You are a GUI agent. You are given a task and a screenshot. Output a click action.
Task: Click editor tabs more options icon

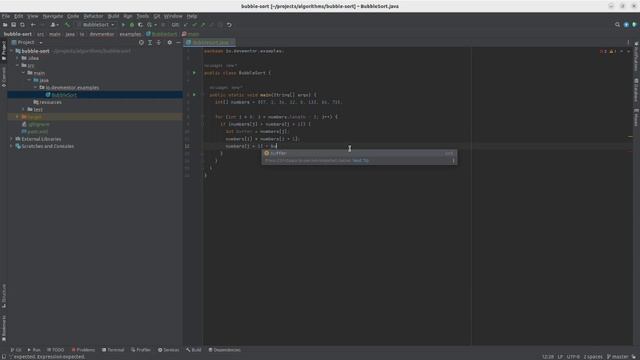tap(628, 42)
